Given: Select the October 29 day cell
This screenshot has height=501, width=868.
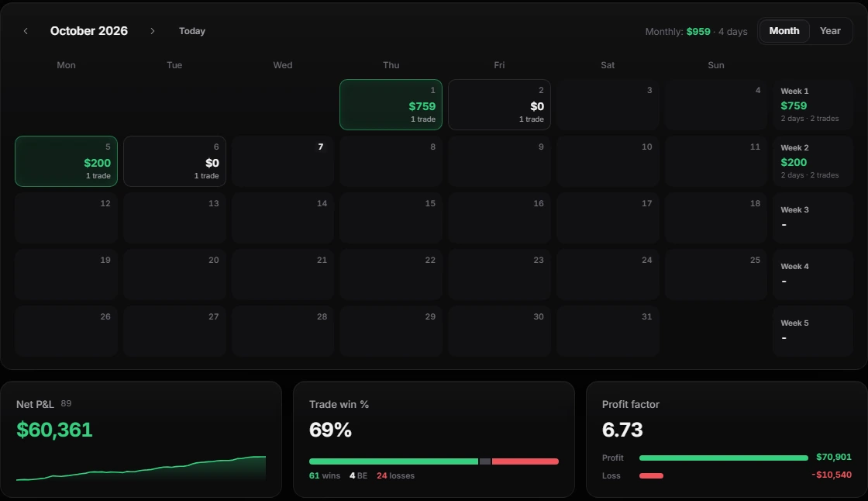Looking at the screenshot, I should 391,331.
